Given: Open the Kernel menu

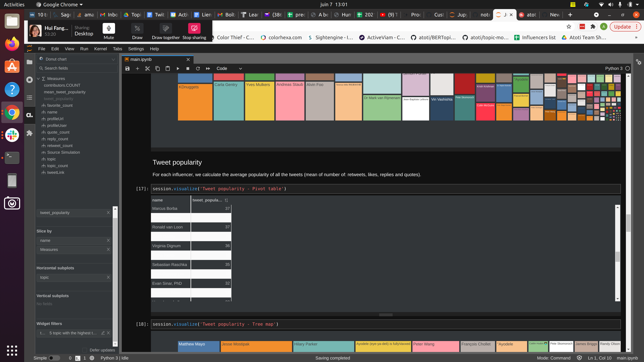Looking at the screenshot, I should tap(101, 49).
